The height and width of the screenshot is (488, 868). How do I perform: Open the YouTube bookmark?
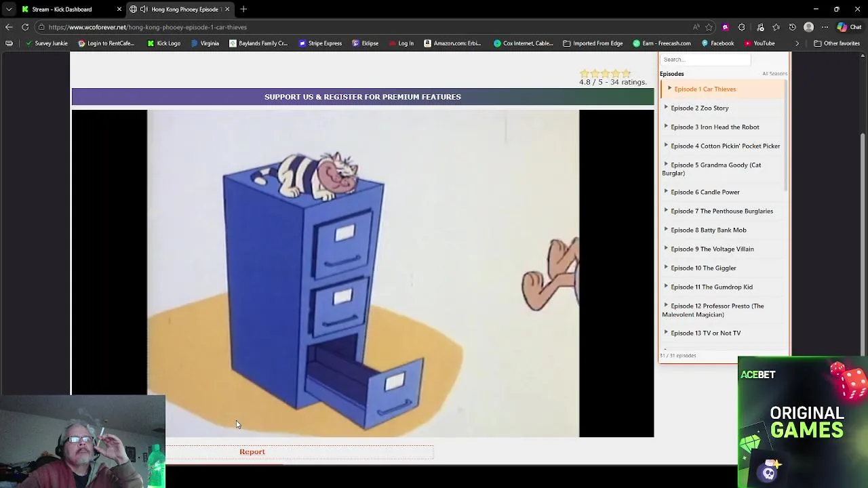759,43
